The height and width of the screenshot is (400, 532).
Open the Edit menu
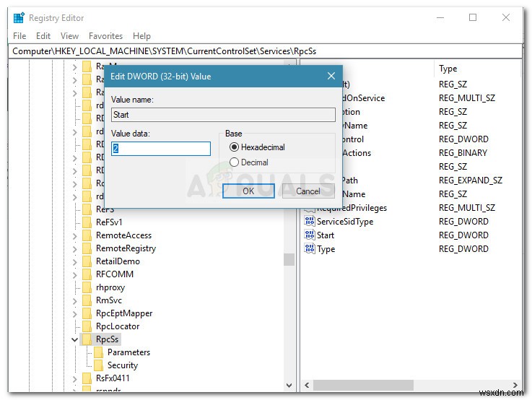[43, 35]
